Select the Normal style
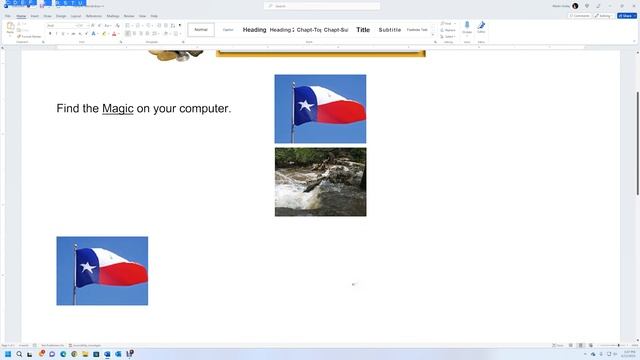Screen dimensions: 640x360 201,30
